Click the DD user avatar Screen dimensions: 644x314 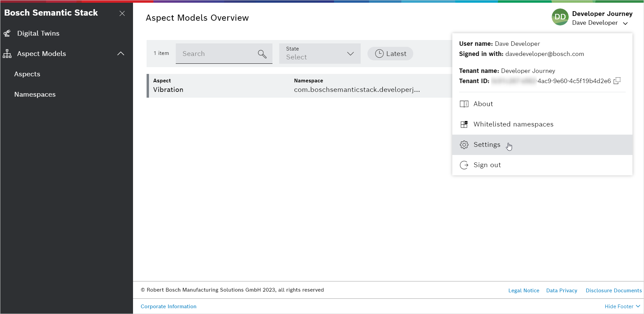(560, 17)
